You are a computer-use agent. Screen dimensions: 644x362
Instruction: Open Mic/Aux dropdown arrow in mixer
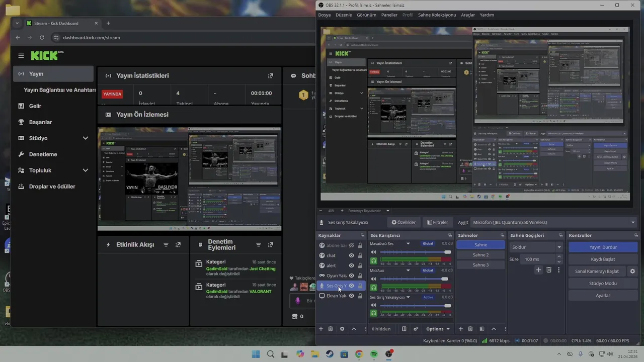[x=408, y=270]
